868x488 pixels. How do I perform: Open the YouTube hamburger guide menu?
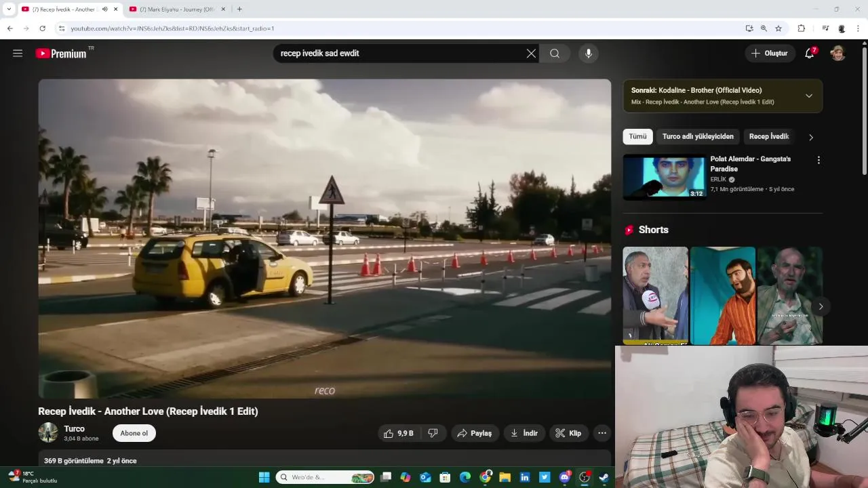pos(18,54)
